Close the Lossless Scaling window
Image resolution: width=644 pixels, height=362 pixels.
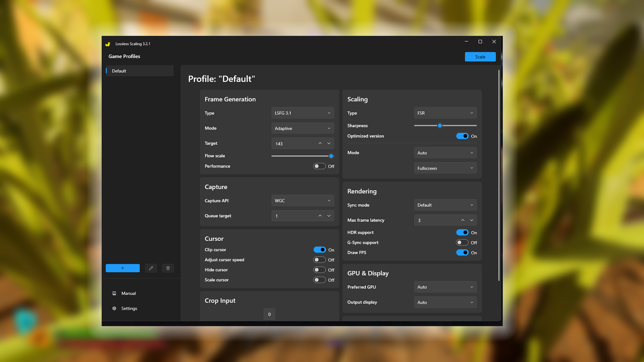[x=494, y=42]
